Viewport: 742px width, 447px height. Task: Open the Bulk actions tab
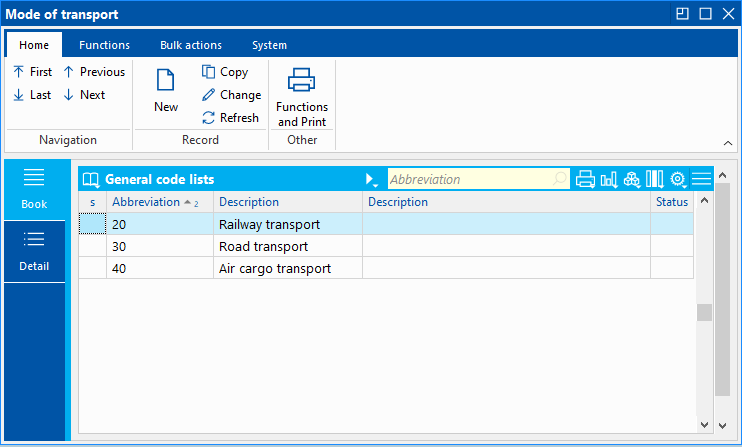(191, 45)
